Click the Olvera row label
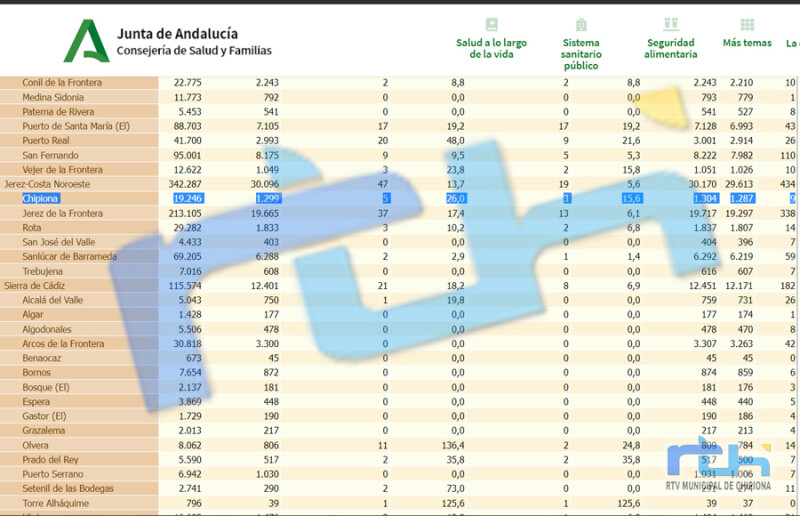The height and width of the screenshot is (516, 800). pyautogui.click(x=35, y=445)
